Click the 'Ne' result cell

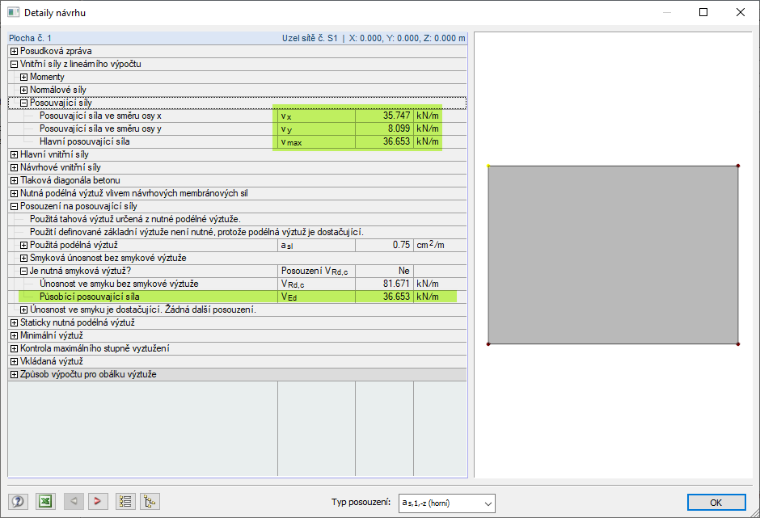384,271
